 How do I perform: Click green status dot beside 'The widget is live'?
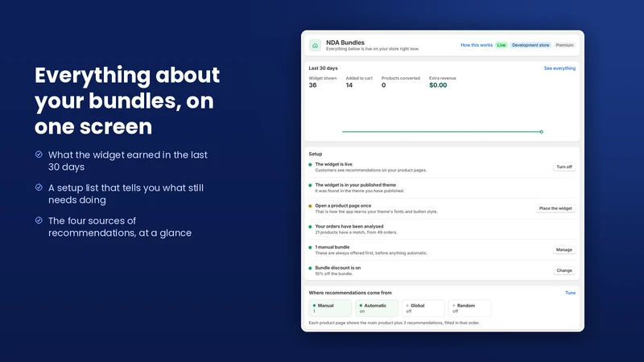coord(310,165)
